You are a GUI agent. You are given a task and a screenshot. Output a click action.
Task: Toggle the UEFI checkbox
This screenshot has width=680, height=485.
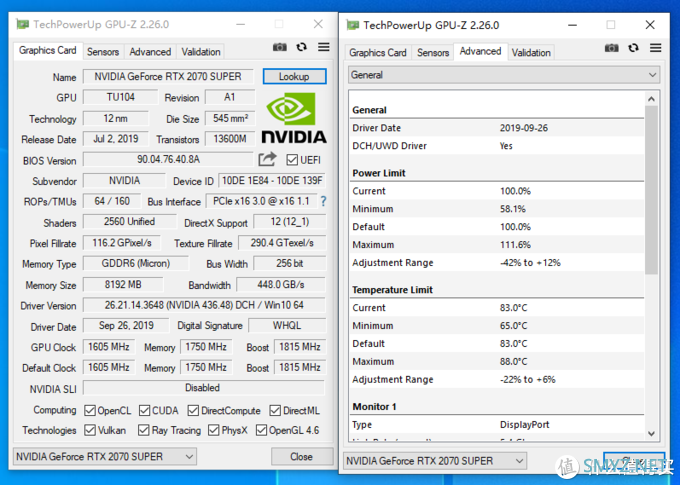(x=291, y=160)
